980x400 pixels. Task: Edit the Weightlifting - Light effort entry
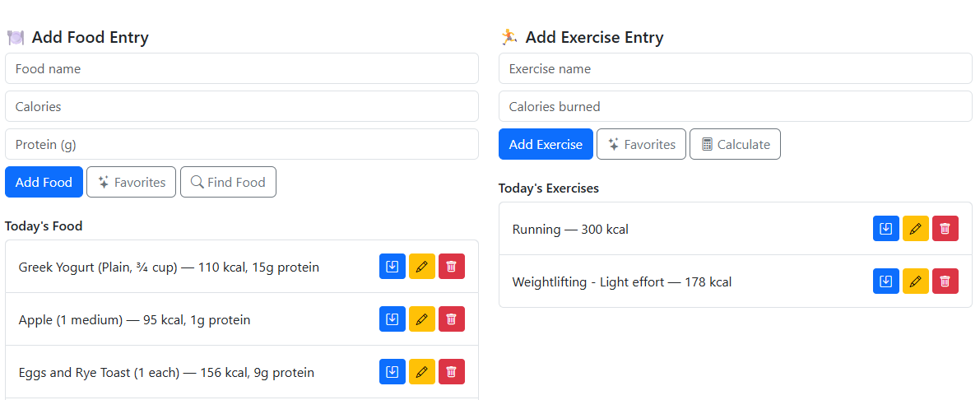click(916, 281)
